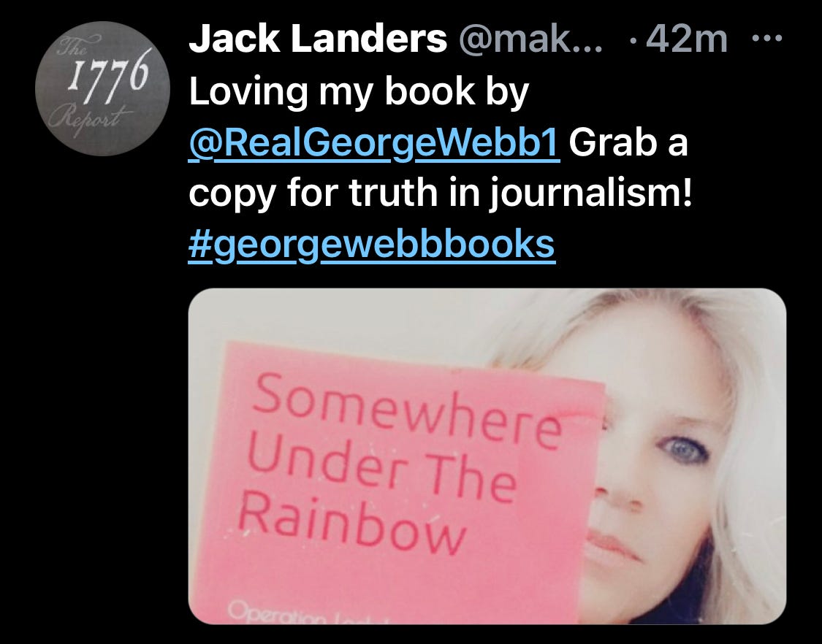Screen dimensions: 822x644
Task: Tap the truncated @mak... username handle
Action: (x=530, y=40)
